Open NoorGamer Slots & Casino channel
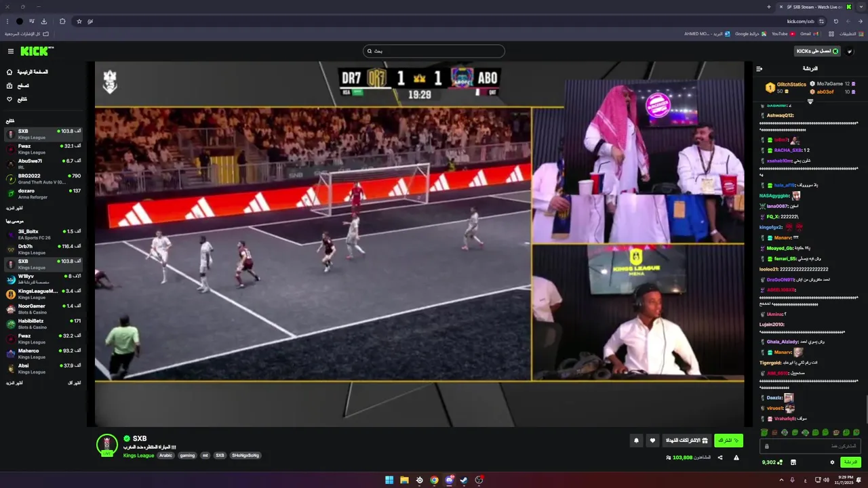This screenshot has width=868, height=488. (x=43, y=308)
